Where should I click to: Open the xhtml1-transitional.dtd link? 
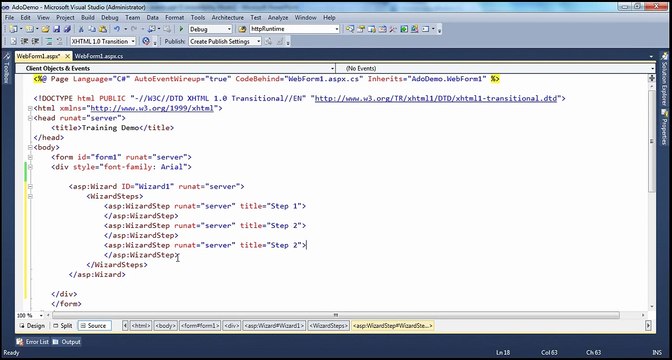point(436,99)
